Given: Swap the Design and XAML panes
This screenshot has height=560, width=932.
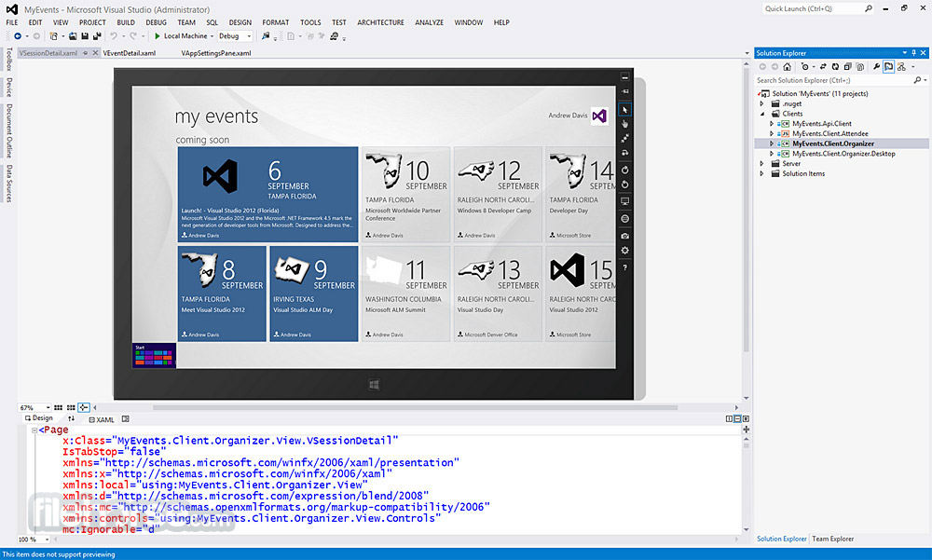Looking at the screenshot, I should (72, 418).
